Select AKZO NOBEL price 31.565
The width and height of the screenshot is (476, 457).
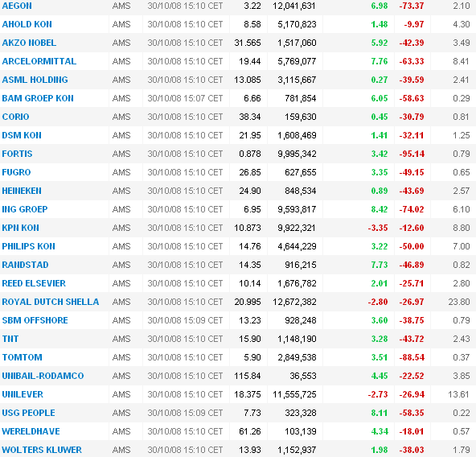click(x=248, y=43)
